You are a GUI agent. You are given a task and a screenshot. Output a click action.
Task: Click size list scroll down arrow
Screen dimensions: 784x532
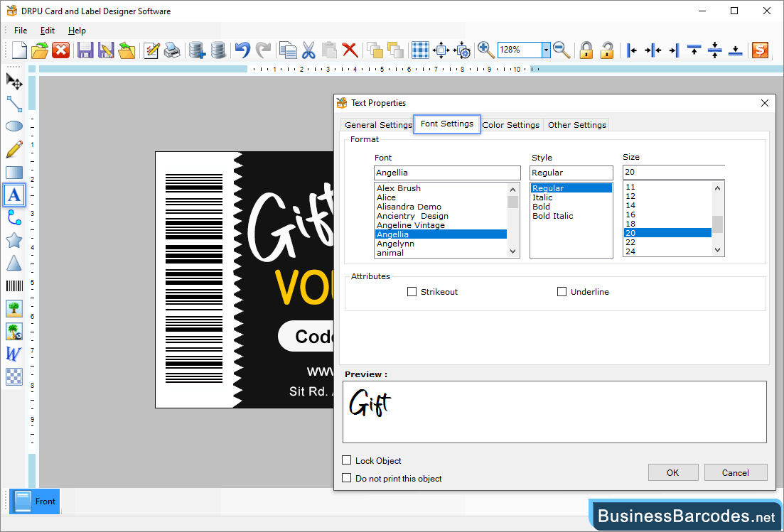pyautogui.click(x=717, y=250)
